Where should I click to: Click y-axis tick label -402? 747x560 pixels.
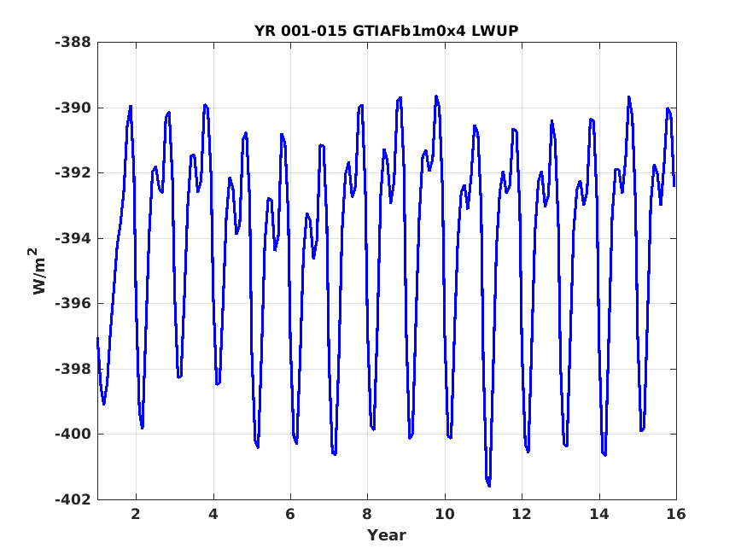pyautogui.click(x=73, y=499)
